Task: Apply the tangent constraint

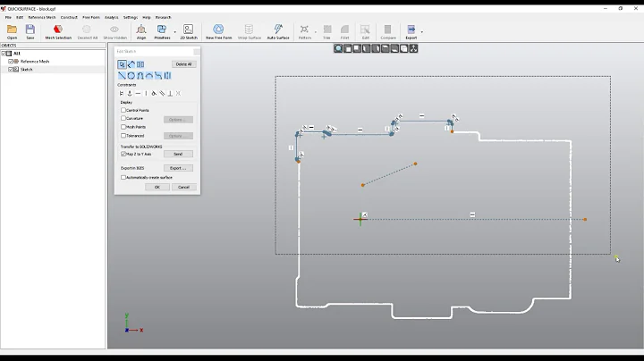Action: point(154,94)
